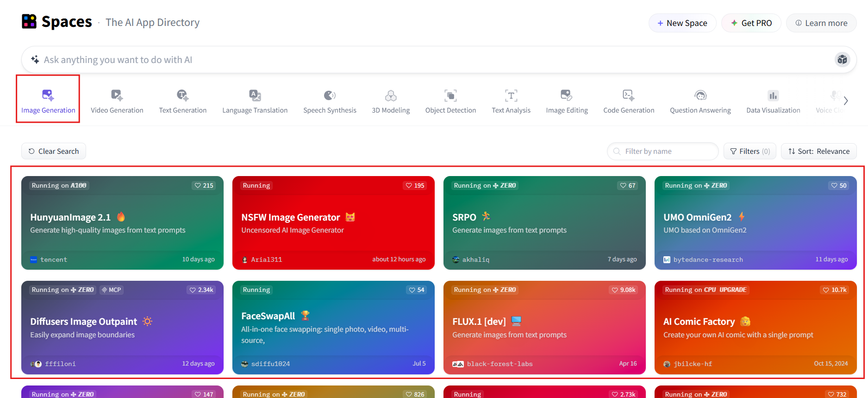Click the runner emoji beside SRPO
The image size is (868, 398).
point(486,216)
